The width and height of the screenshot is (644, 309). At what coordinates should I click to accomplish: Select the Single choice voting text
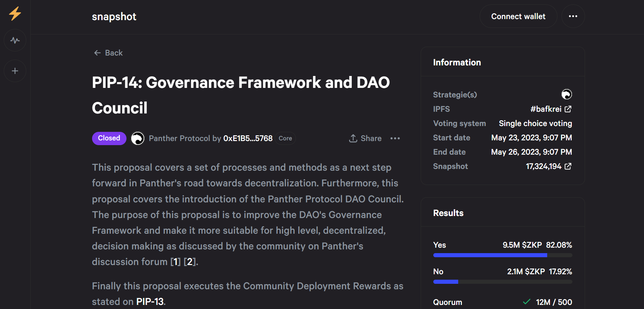click(x=535, y=123)
